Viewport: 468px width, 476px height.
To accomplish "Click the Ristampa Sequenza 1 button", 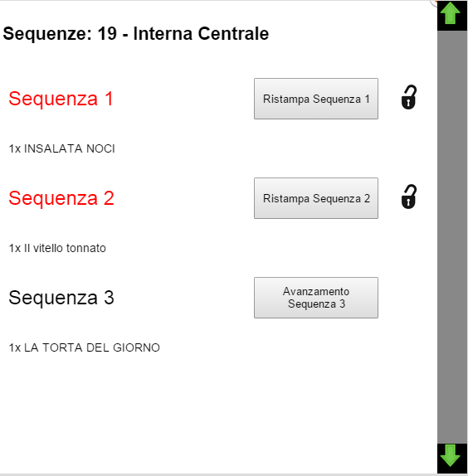I will click(316, 99).
